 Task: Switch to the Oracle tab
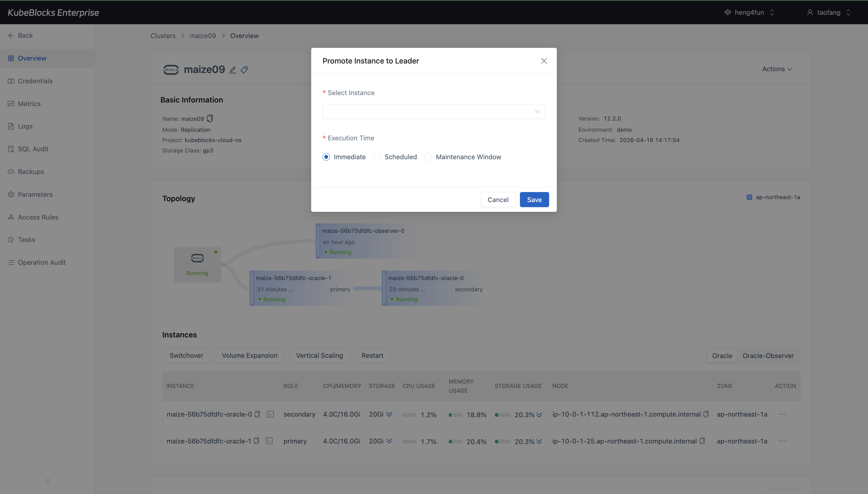(x=722, y=355)
